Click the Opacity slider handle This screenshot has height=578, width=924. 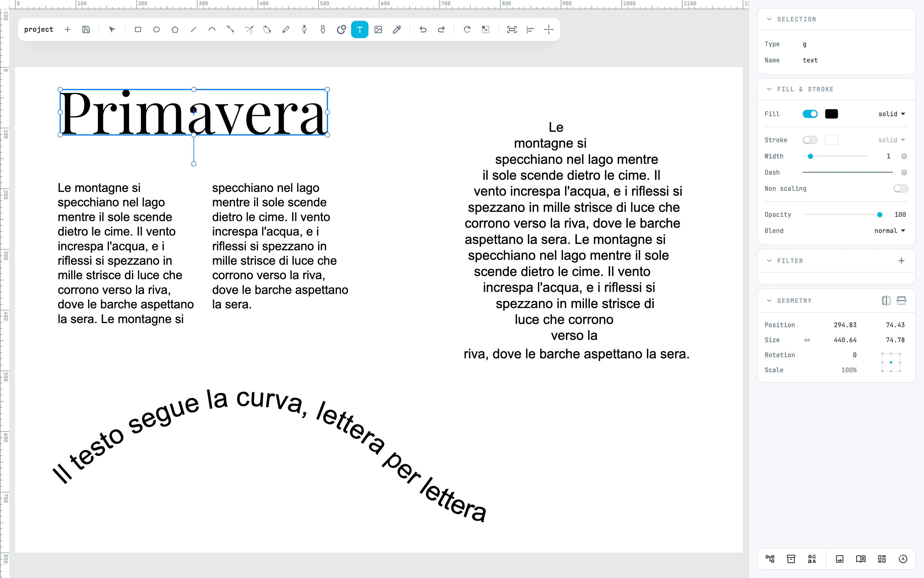click(880, 214)
